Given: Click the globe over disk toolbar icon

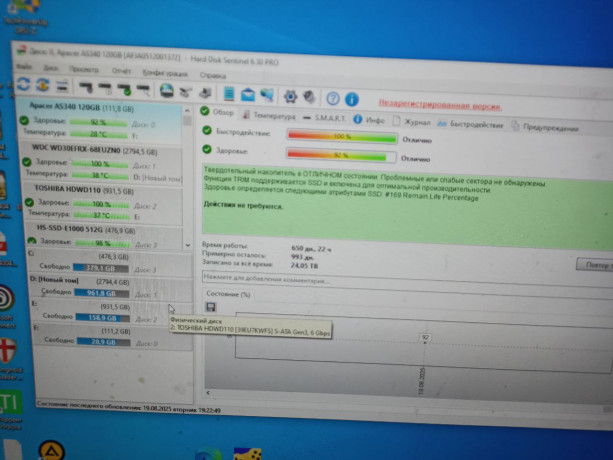Looking at the screenshot, I should (167, 91).
